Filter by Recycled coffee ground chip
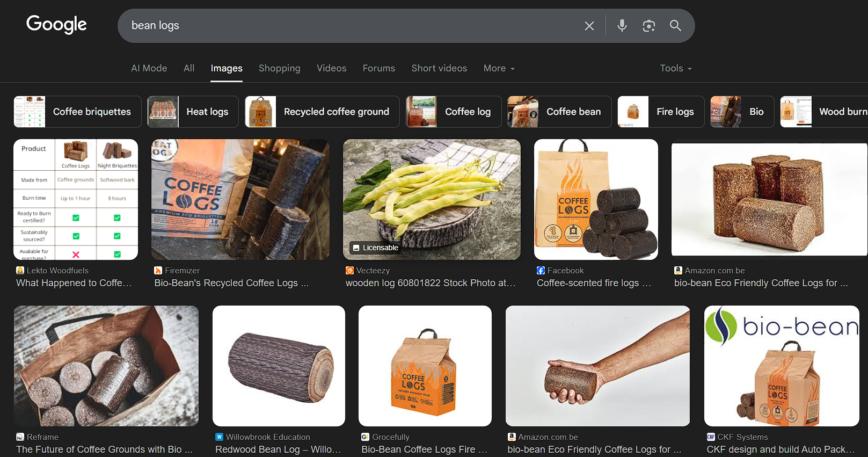This screenshot has width=868, height=457. [322, 112]
